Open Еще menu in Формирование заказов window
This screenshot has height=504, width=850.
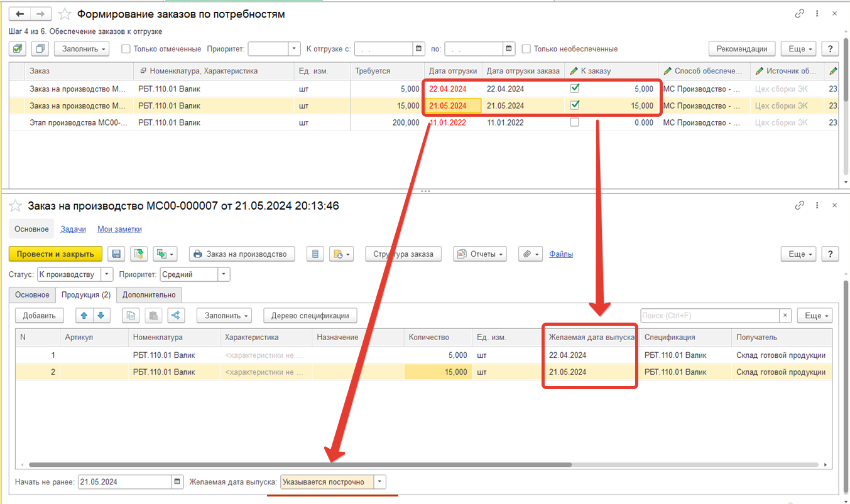click(x=798, y=49)
